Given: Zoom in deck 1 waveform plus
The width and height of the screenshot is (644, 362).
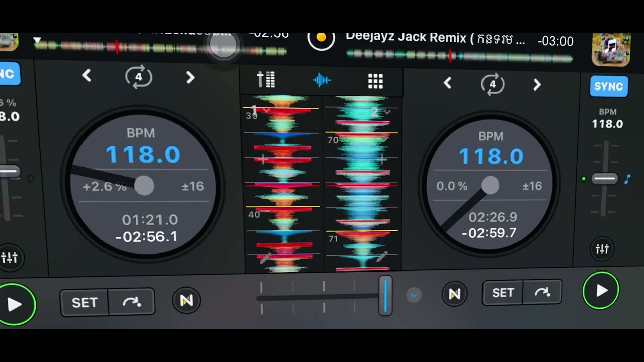Looking at the screenshot, I should (263, 159).
